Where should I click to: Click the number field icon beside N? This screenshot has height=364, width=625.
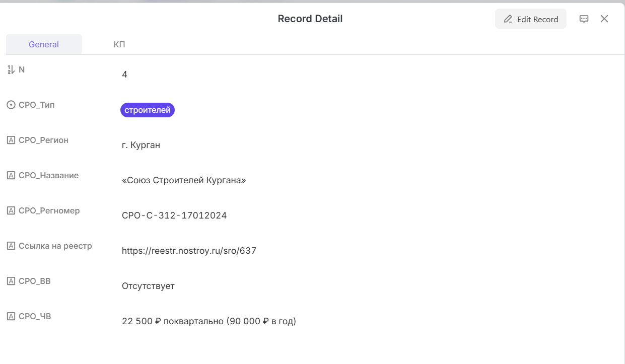click(x=11, y=70)
